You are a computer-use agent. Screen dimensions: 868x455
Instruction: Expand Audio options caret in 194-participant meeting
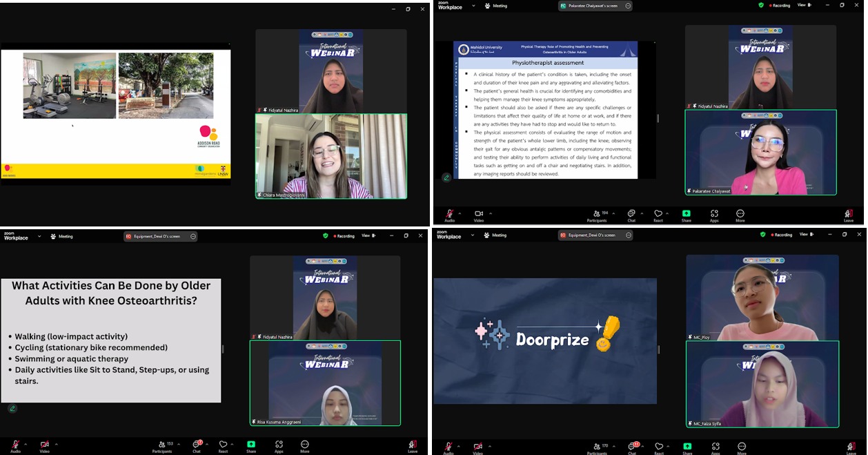pyautogui.click(x=460, y=213)
